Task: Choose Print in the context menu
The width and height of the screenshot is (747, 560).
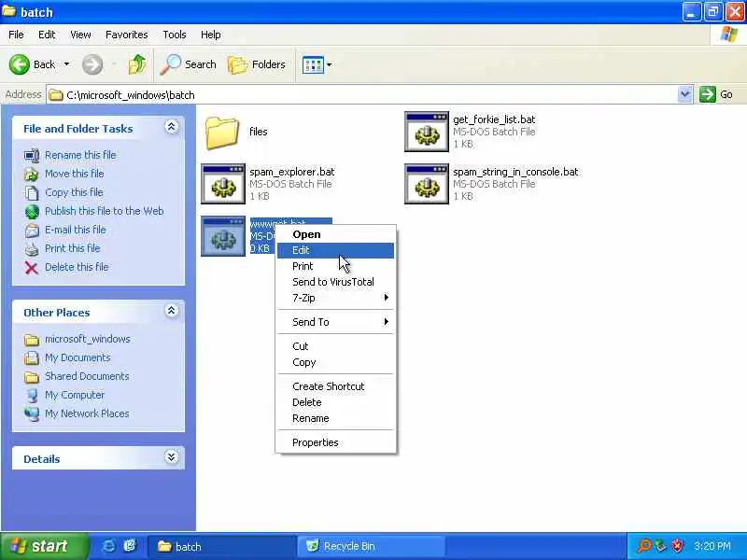Action: (x=336, y=266)
